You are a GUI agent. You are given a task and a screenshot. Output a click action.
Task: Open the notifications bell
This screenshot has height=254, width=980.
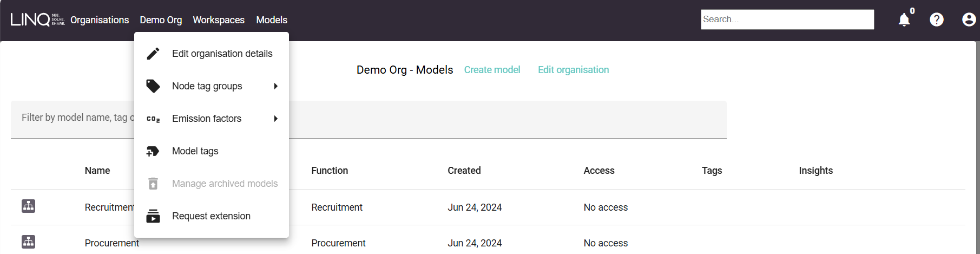904,20
